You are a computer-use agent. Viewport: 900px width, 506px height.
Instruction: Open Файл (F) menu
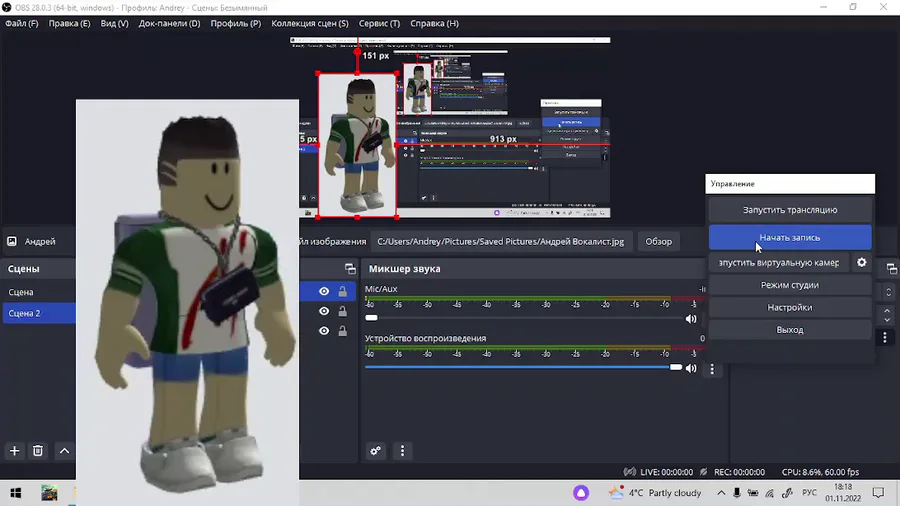pyautogui.click(x=22, y=24)
